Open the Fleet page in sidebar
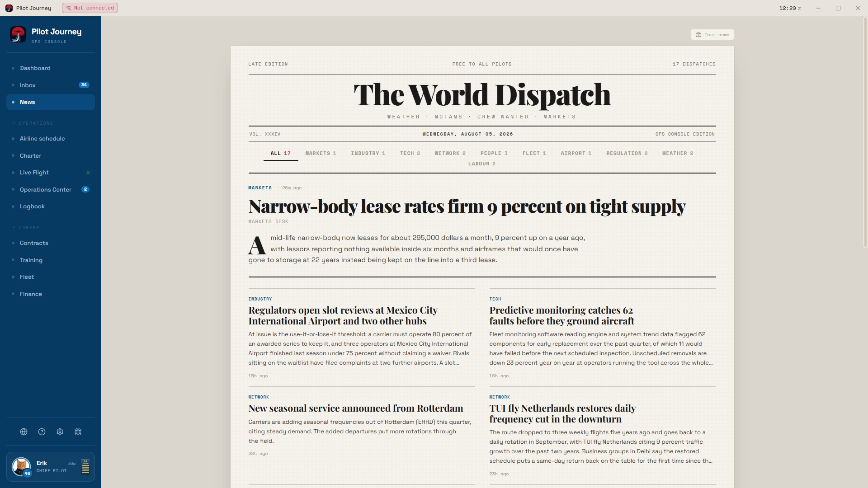868x488 pixels. click(x=51, y=277)
